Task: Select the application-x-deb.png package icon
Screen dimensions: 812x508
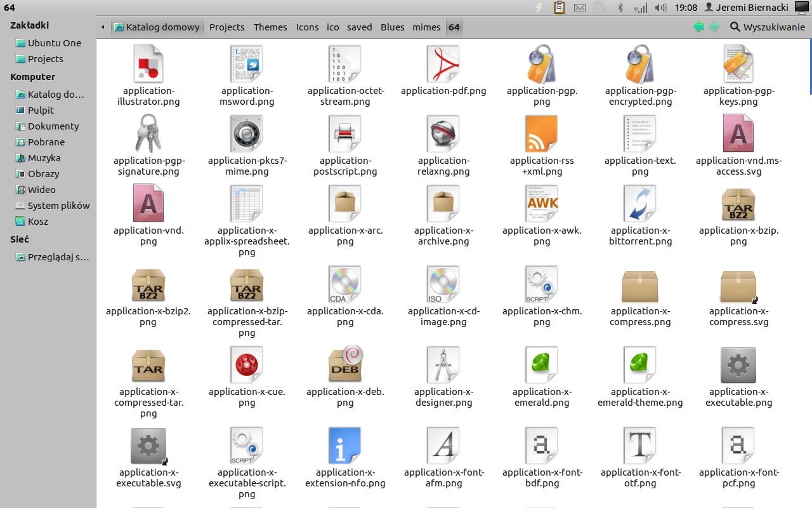Action: pos(345,364)
